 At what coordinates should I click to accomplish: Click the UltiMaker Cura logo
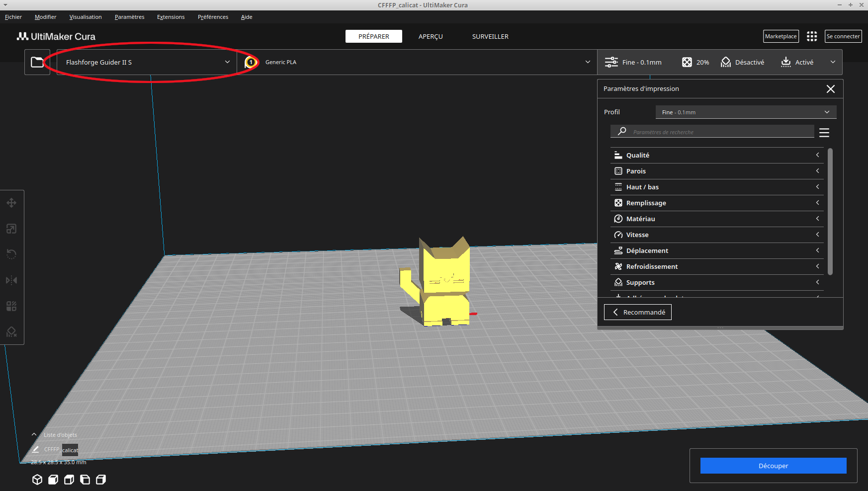56,36
